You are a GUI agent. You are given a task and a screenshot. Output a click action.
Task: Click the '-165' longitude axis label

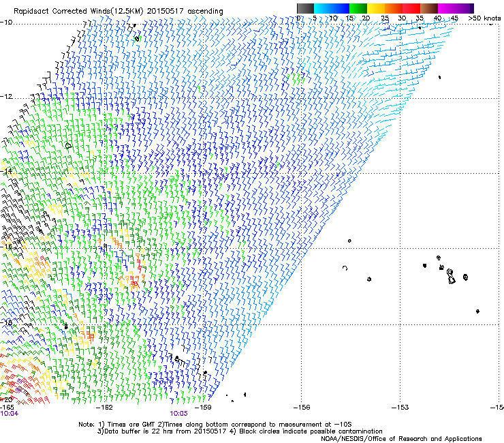[x=7, y=407]
